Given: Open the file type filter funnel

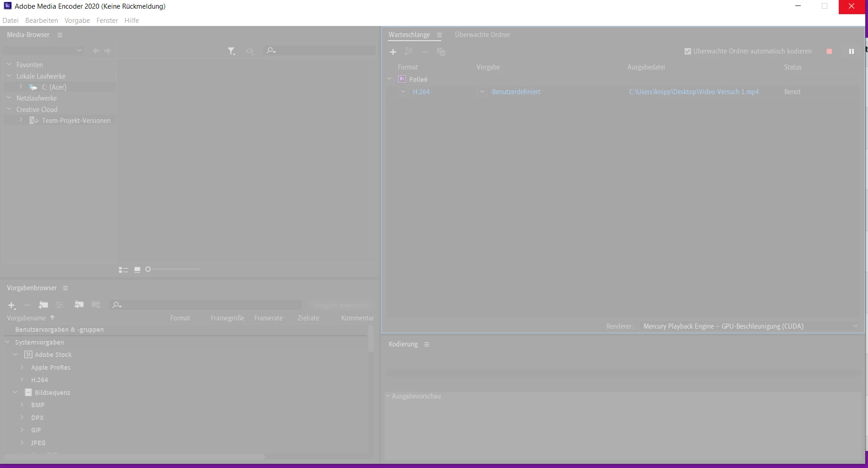Looking at the screenshot, I should (231, 51).
